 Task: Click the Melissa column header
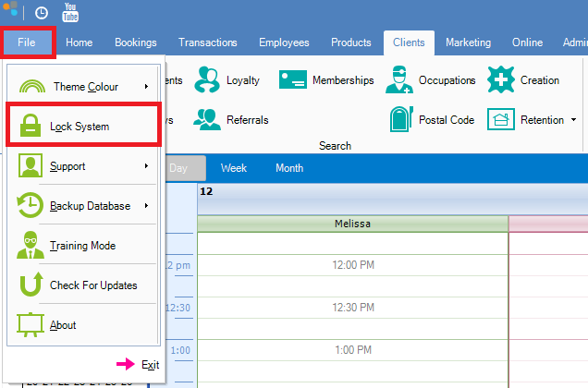(352, 224)
